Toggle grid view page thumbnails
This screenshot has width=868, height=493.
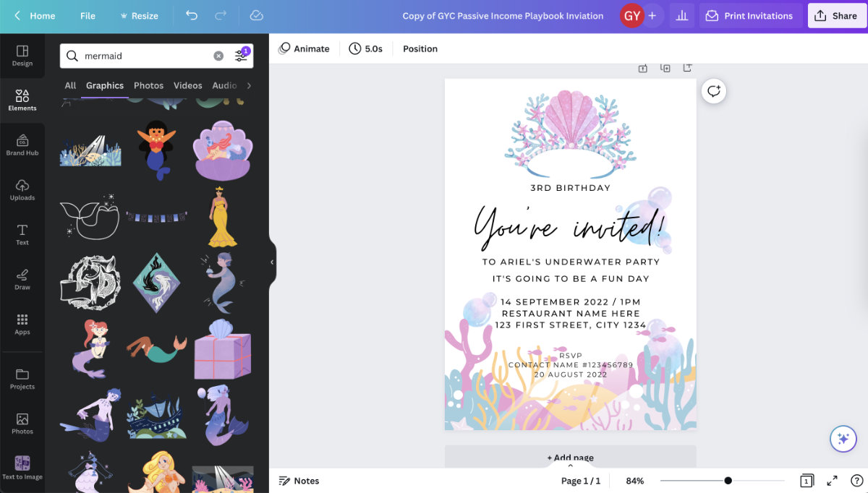pyautogui.click(x=807, y=481)
